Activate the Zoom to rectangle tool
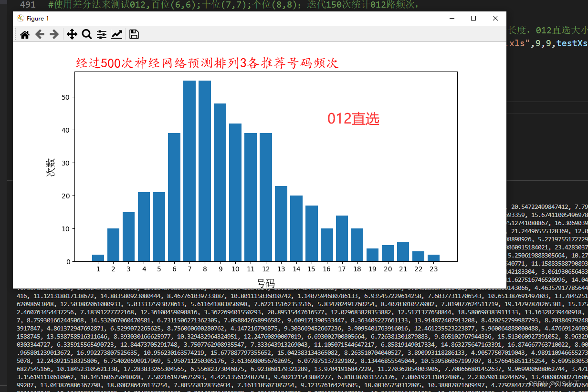The width and height of the screenshot is (588, 392). 86,34
